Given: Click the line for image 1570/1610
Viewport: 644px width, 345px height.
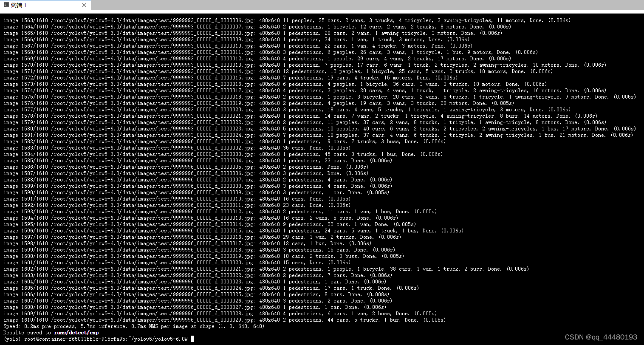Looking at the screenshot, I should (305, 65).
